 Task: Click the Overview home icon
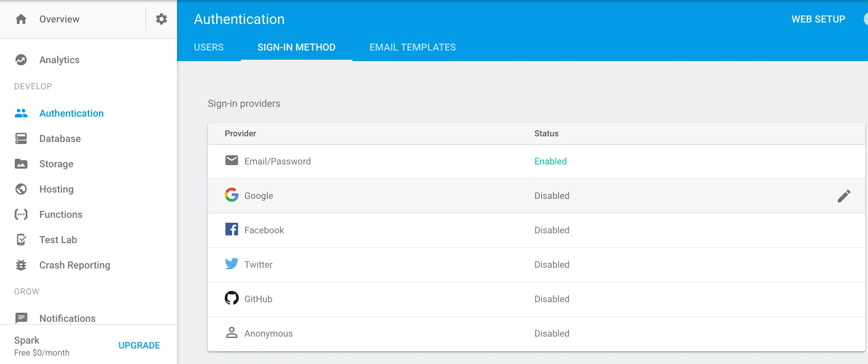(21, 19)
